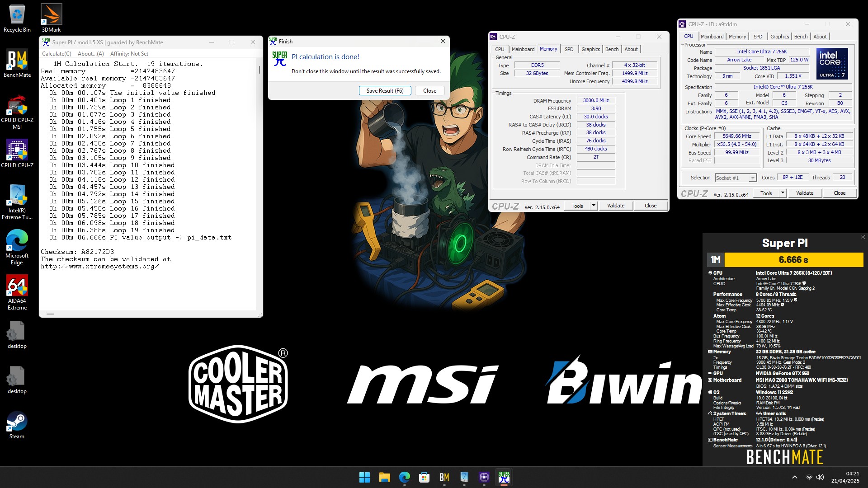The height and width of the screenshot is (488, 868).
Task: Open the network icon in system tray
Action: click(x=809, y=477)
